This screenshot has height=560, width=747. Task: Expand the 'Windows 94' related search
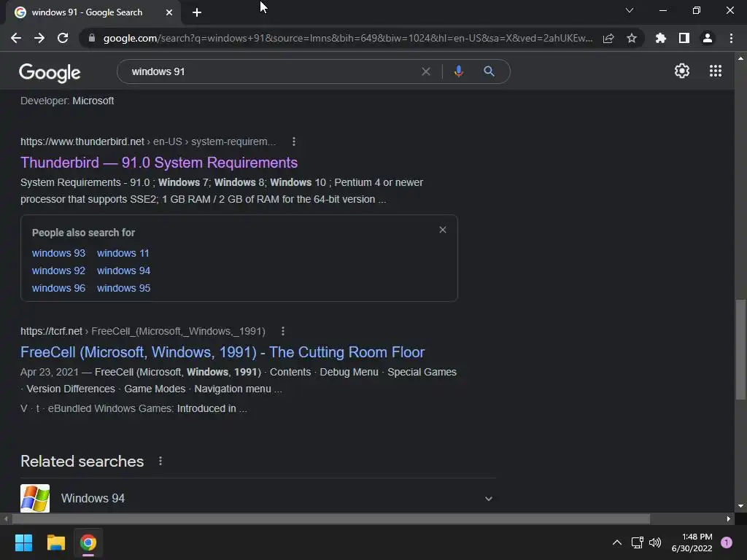[489, 499]
